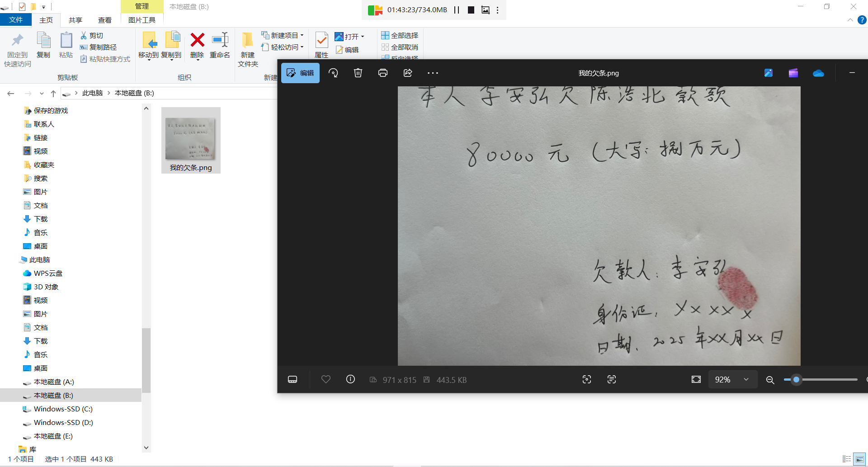
Task: Show file info with the info icon
Action: pos(350,379)
